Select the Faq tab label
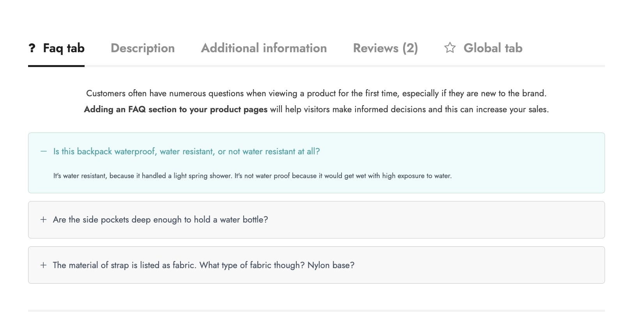 [x=64, y=48]
